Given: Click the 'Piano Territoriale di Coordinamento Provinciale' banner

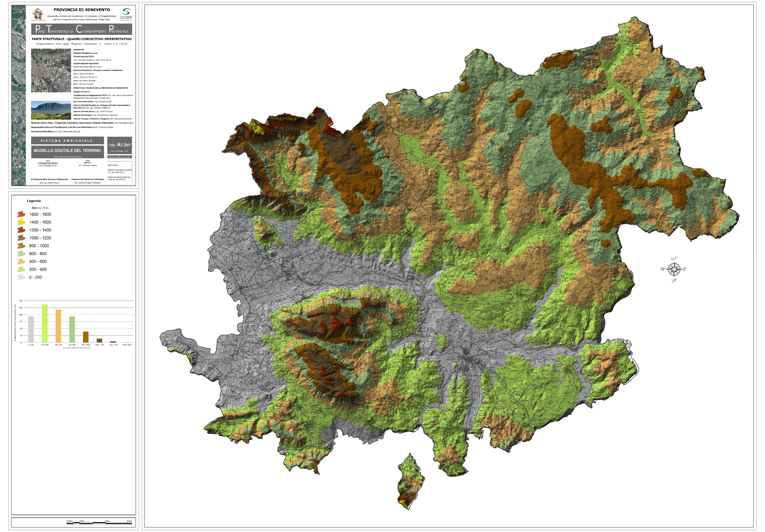Looking at the screenshot, I should (x=82, y=29).
